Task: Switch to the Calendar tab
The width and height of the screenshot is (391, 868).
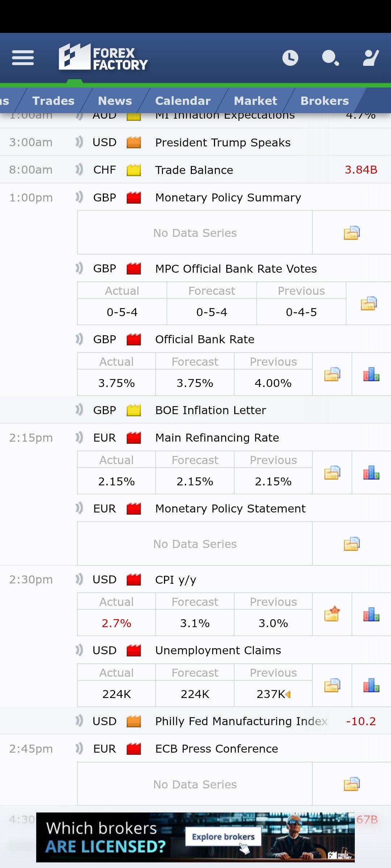Action: (x=183, y=101)
